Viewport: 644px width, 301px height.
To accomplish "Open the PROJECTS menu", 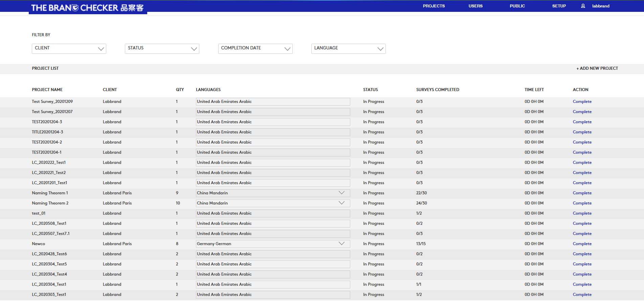I will [x=434, y=6].
